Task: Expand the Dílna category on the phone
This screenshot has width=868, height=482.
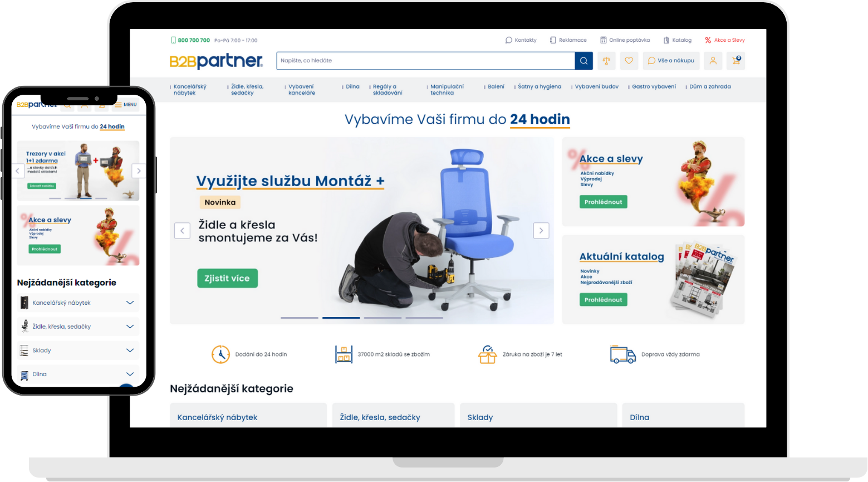Action: point(130,374)
